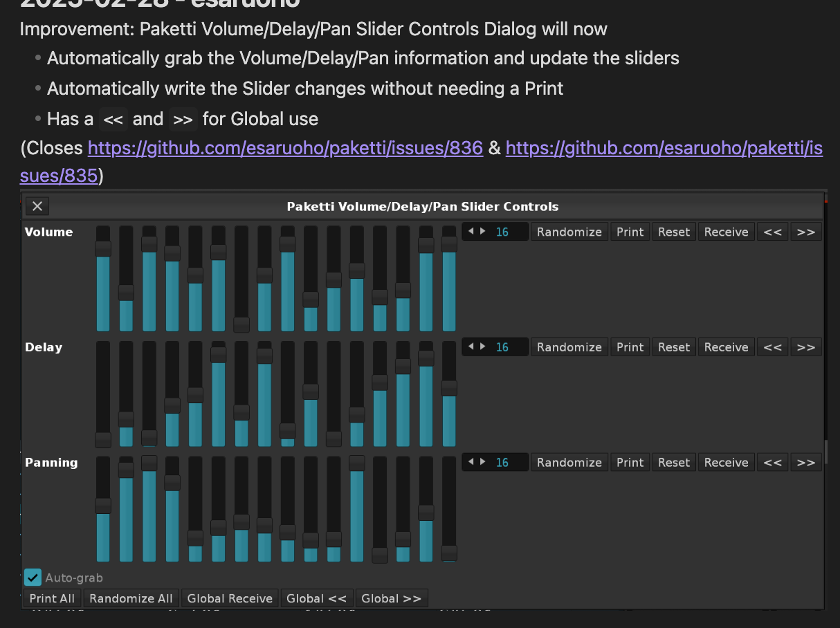Print the Panning slider values
The height and width of the screenshot is (628, 840).
(630, 462)
